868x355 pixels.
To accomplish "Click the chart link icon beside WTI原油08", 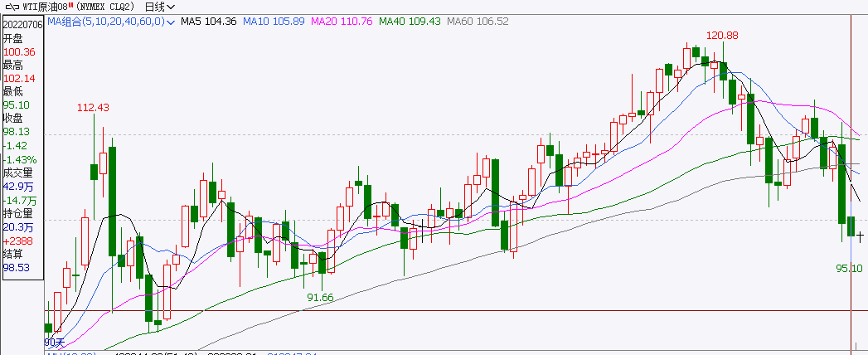I will [x=11, y=7].
